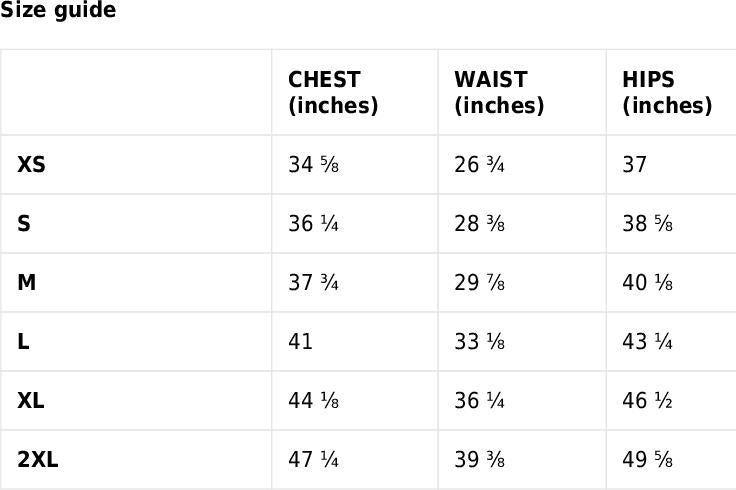Click the XL hips value 46 ½

click(x=647, y=401)
